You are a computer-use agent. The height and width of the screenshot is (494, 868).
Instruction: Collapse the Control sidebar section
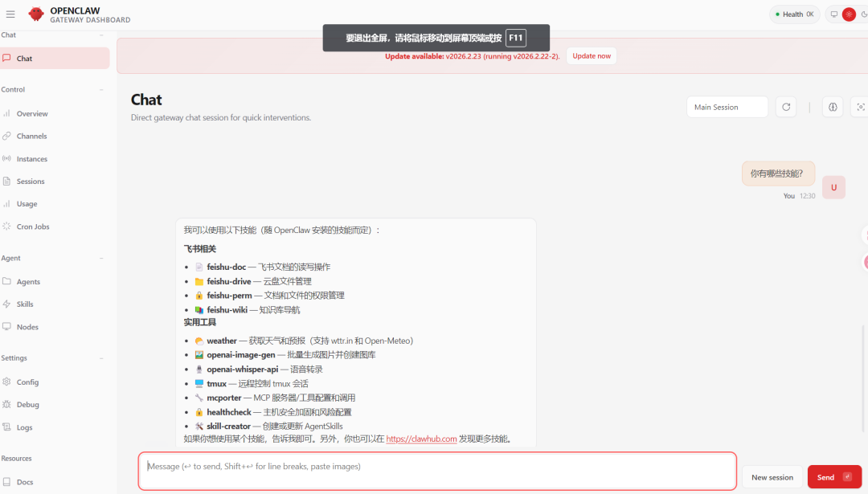coord(101,90)
